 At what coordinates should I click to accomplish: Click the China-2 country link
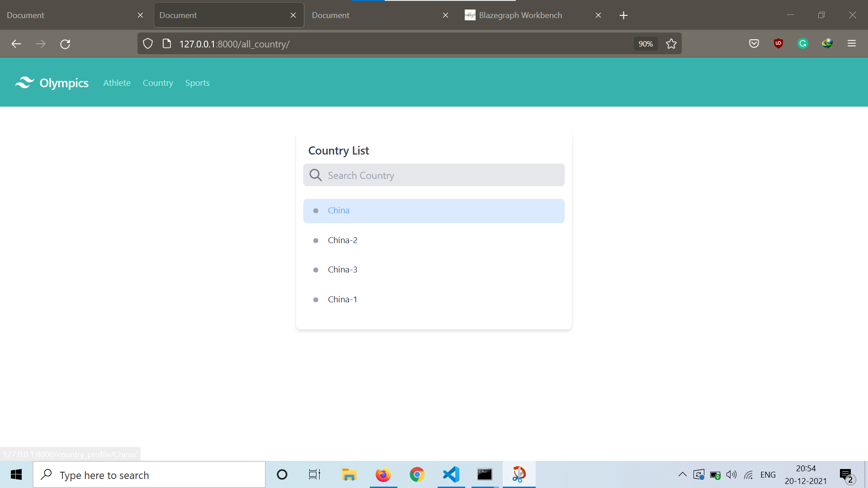pyautogui.click(x=343, y=240)
